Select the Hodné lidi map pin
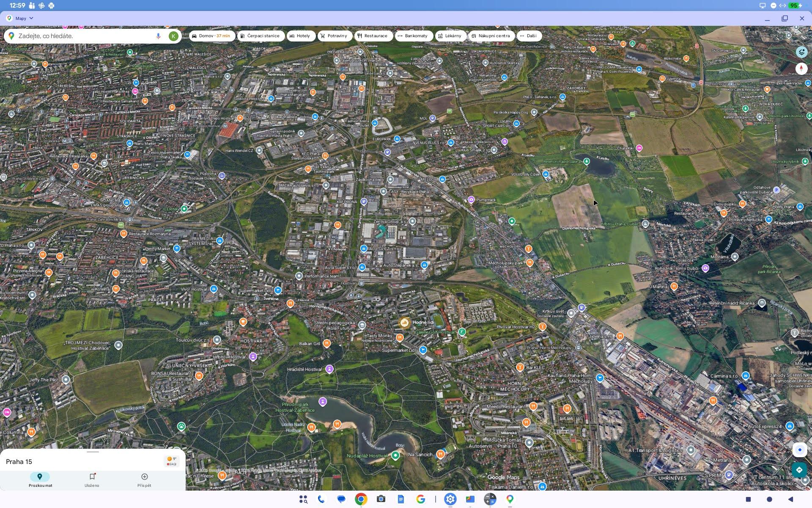 click(x=405, y=323)
